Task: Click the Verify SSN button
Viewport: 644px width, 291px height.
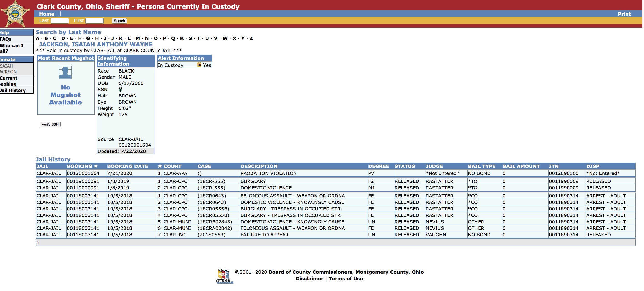Action: 50,124
